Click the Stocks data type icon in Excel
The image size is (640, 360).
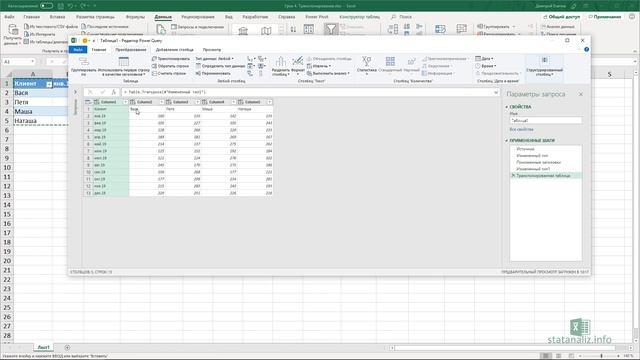pos(243,31)
